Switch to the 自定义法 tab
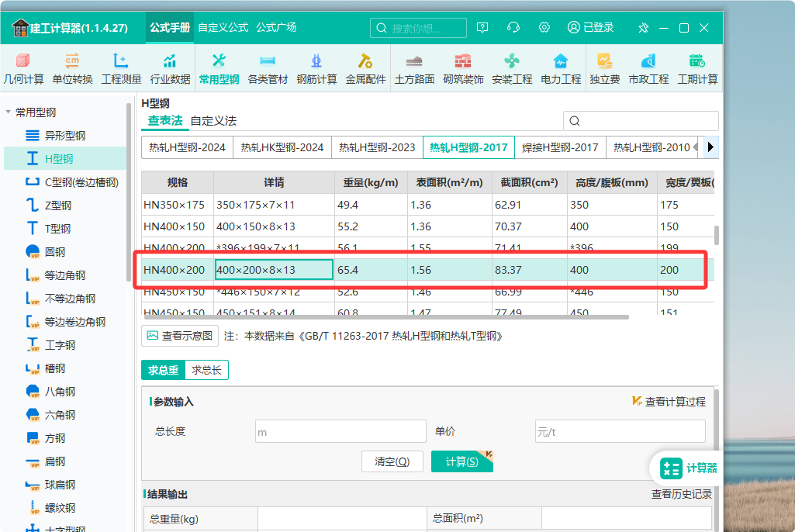The width and height of the screenshot is (795, 532). pyautogui.click(x=213, y=121)
